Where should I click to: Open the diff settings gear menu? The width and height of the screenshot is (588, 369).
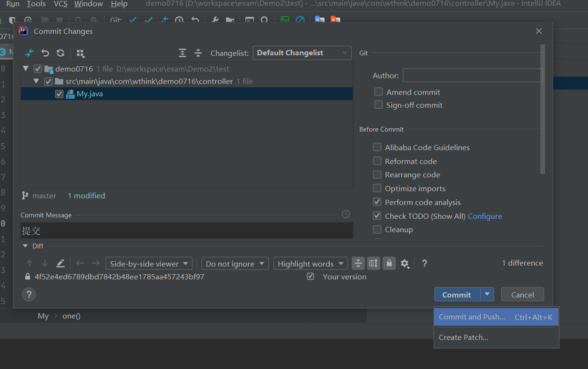pyautogui.click(x=405, y=263)
